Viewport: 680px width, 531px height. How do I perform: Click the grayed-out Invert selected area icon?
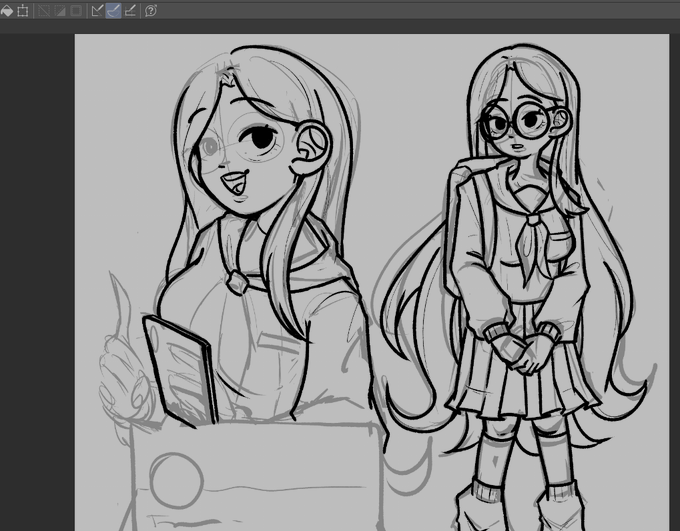(x=60, y=11)
